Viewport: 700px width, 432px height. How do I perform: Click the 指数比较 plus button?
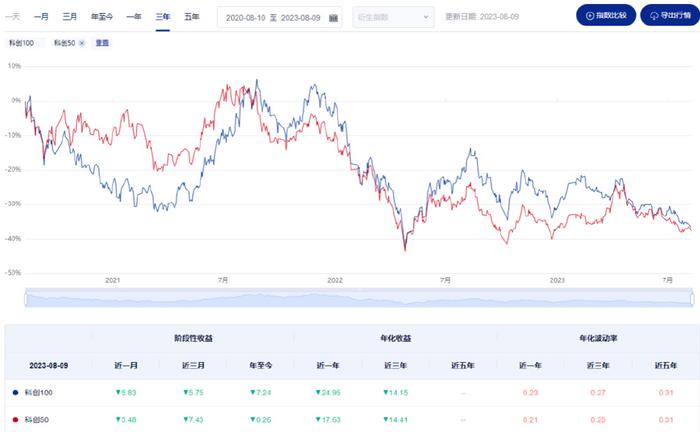tap(606, 16)
